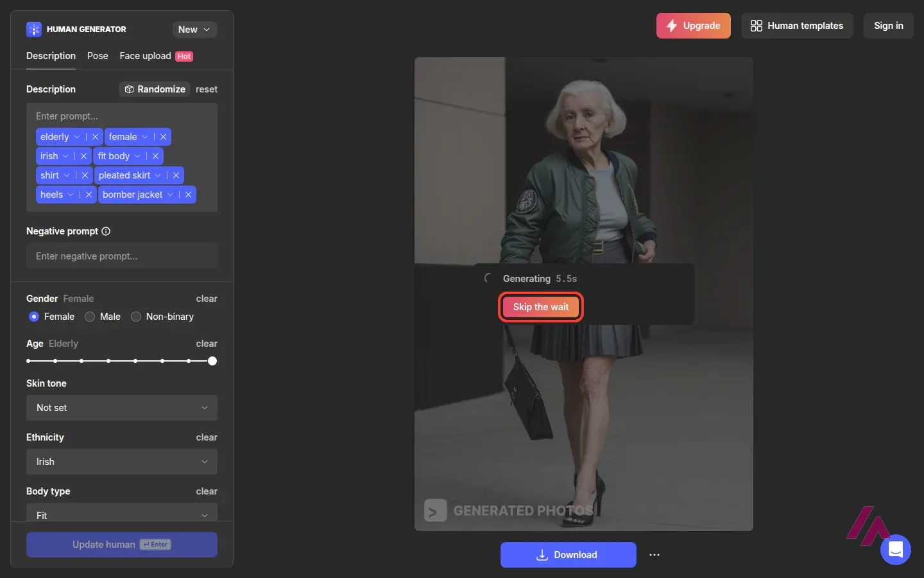Open the bomber jacket tag dropdown chevron
Screen dimensions: 924x578
click(170, 195)
